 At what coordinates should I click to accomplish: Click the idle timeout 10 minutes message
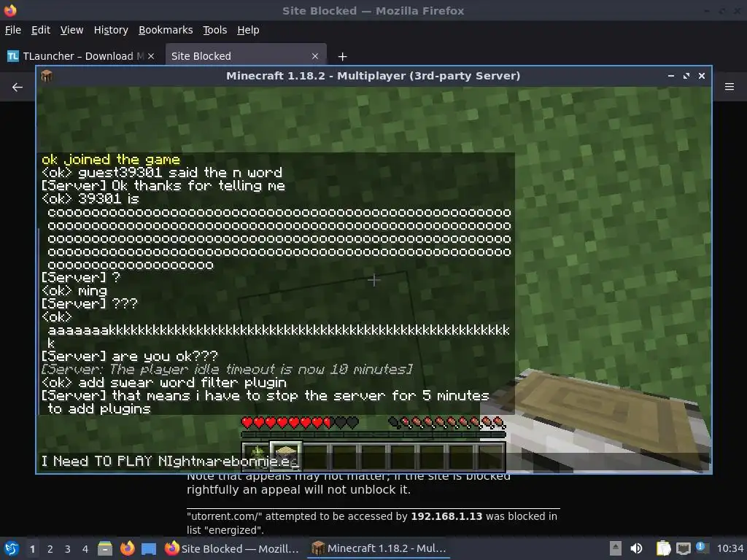tap(227, 369)
